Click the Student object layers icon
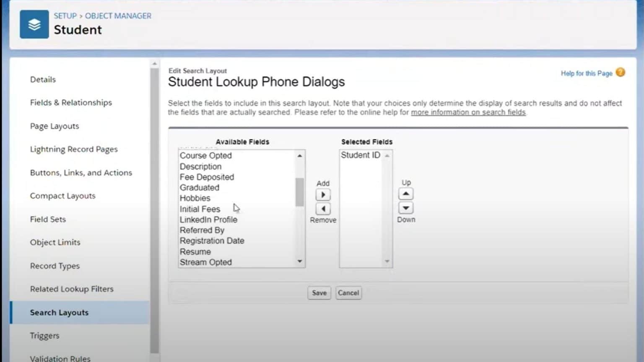Viewport: 644px width, 362px height. pos(34,24)
